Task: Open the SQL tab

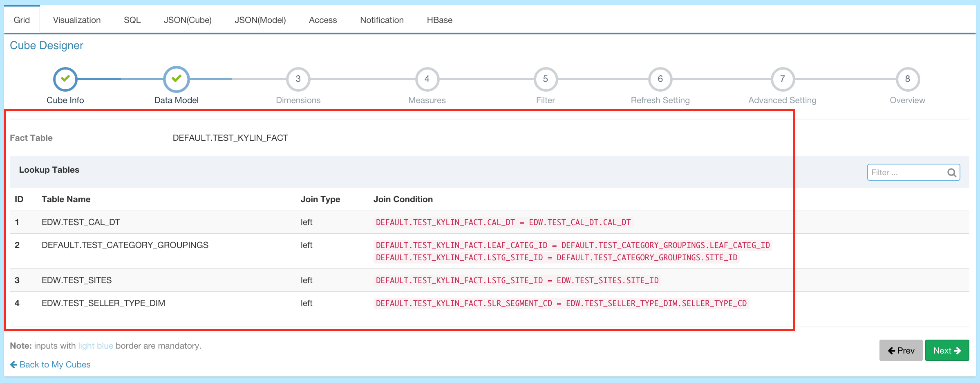Action: coord(132,20)
